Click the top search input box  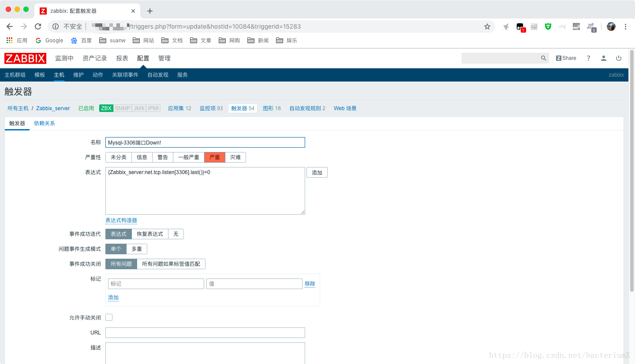(501, 58)
